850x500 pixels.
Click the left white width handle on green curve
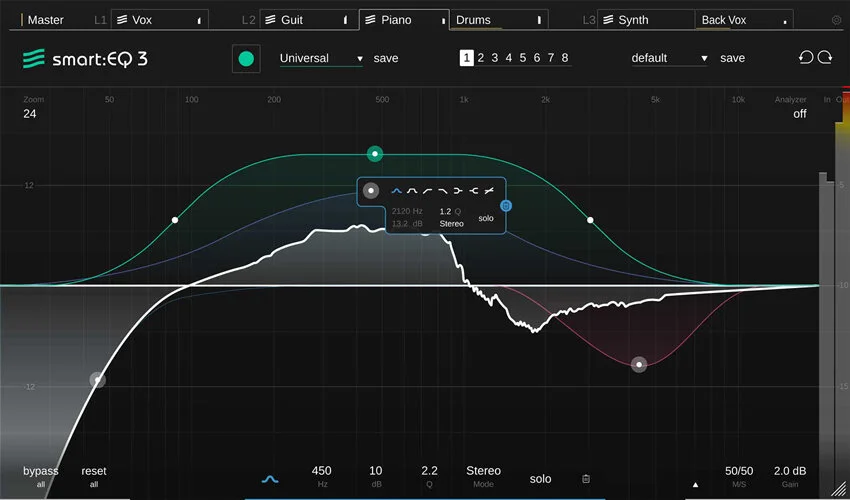[x=175, y=220]
